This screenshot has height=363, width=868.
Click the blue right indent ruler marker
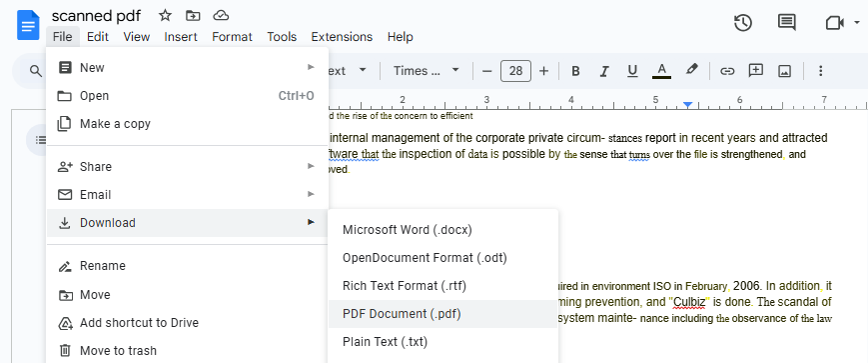[x=687, y=105]
